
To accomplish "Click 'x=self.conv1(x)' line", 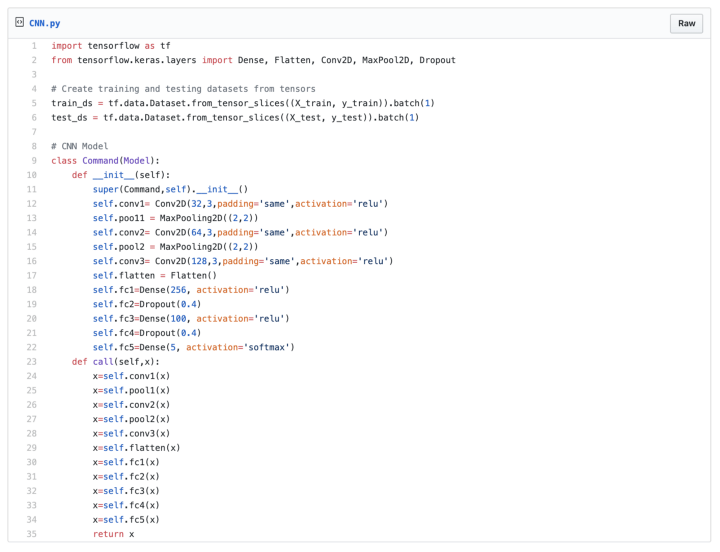I will [x=131, y=376].
